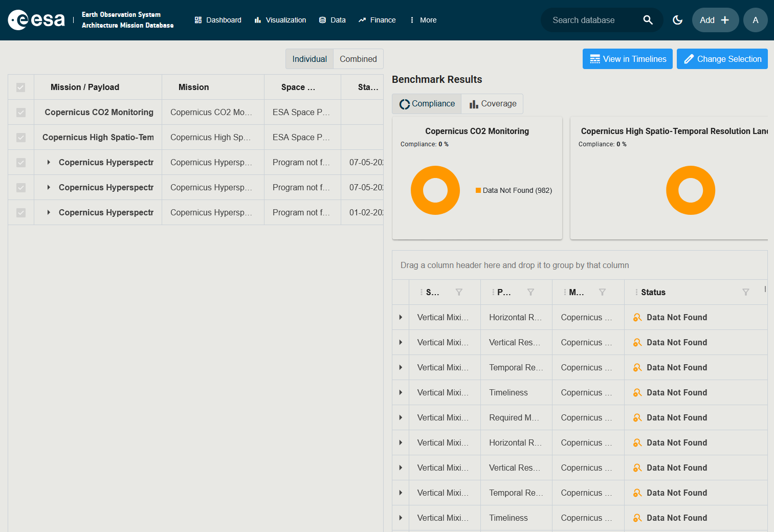Screen dimensions: 774x532
Task: Click the High Spatio-Temporal donut chart
Action: [691, 190]
